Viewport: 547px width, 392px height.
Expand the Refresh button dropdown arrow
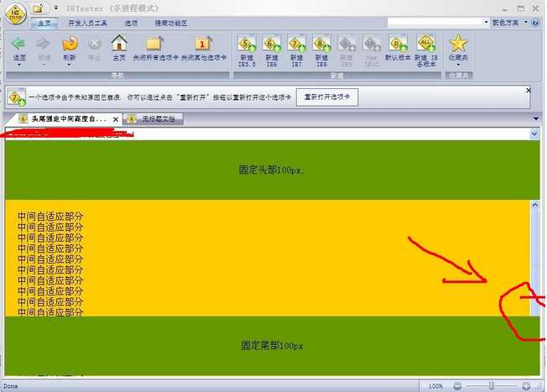point(69,65)
